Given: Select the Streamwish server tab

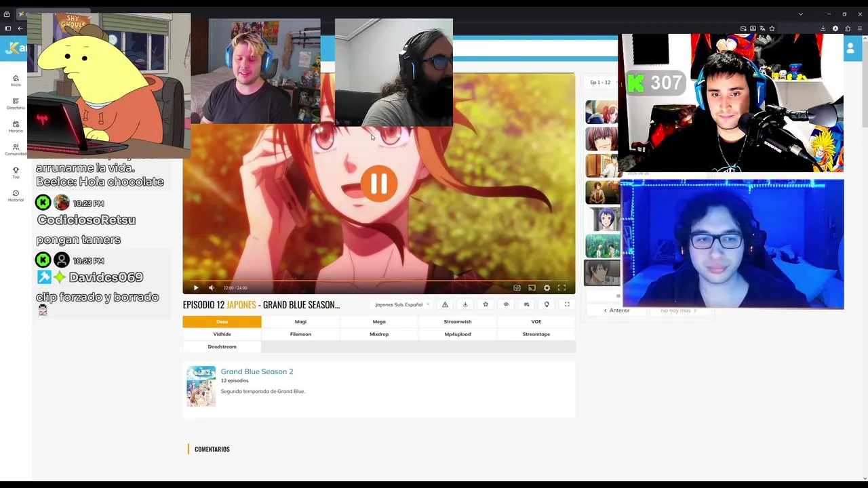Looking at the screenshot, I should pos(458,321).
